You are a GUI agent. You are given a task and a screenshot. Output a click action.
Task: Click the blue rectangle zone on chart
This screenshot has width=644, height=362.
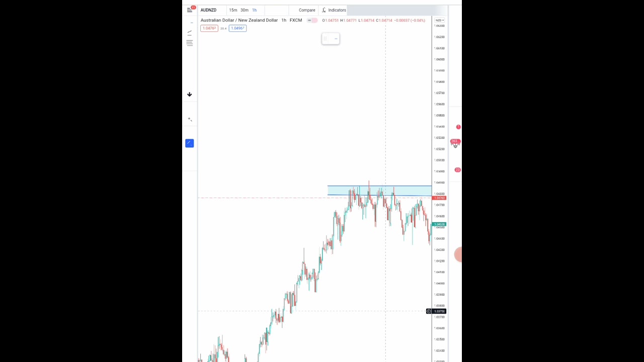(379, 191)
